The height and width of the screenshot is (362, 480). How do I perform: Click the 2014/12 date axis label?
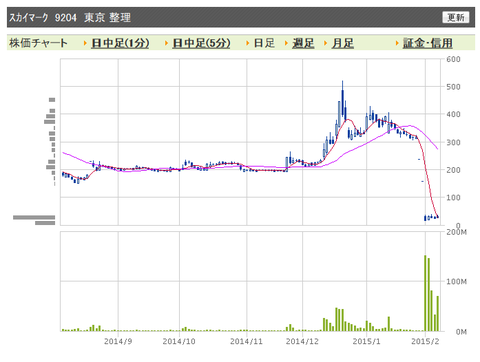302,341
